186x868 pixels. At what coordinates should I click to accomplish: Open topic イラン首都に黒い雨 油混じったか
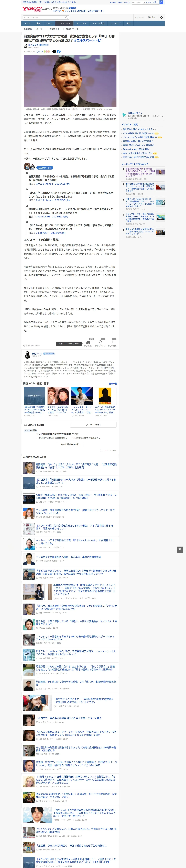coord(138,133)
